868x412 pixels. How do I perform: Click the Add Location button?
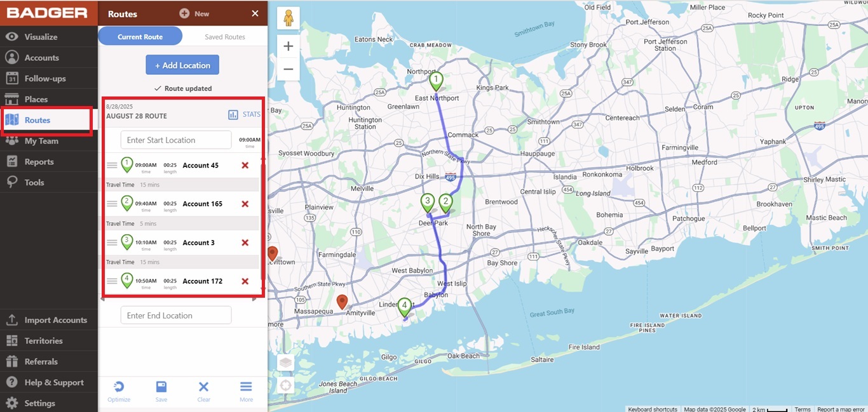(x=182, y=65)
